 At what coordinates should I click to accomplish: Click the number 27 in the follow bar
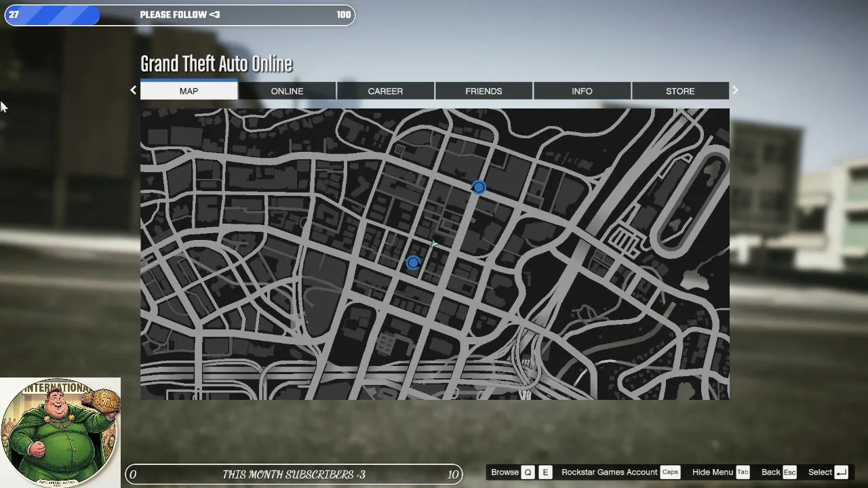(14, 15)
